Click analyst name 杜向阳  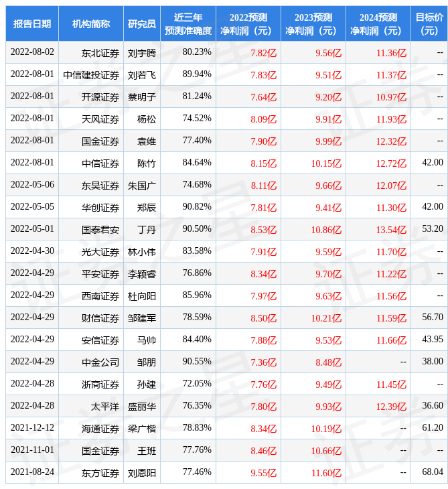(141, 297)
